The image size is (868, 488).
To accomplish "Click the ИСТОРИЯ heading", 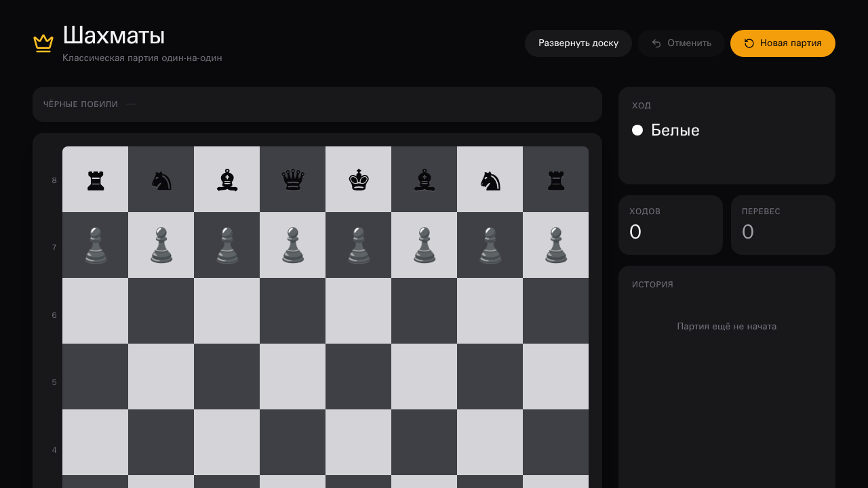I will pyautogui.click(x=652, y=285).
